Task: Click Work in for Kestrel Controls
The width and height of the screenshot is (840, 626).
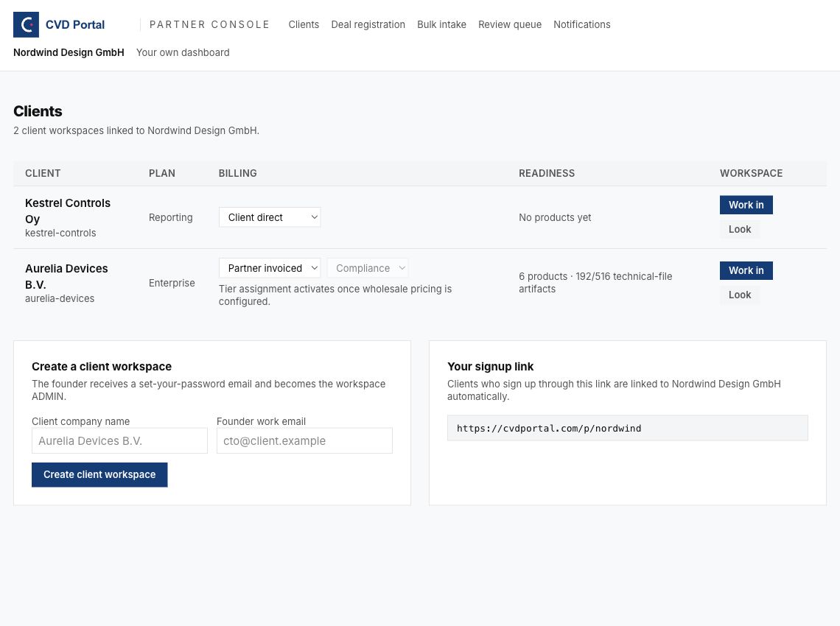Action: pos(746,205)
